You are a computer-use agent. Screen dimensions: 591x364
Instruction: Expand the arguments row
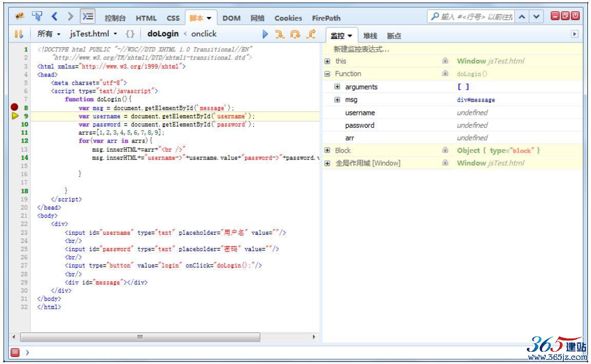tap(338, 87)
